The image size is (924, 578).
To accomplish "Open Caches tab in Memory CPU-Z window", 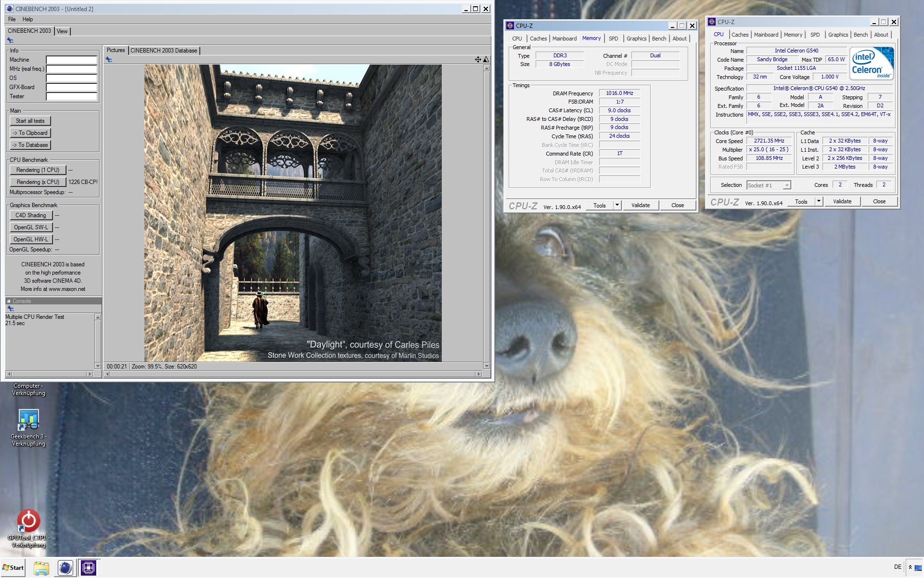I will 538,39.
